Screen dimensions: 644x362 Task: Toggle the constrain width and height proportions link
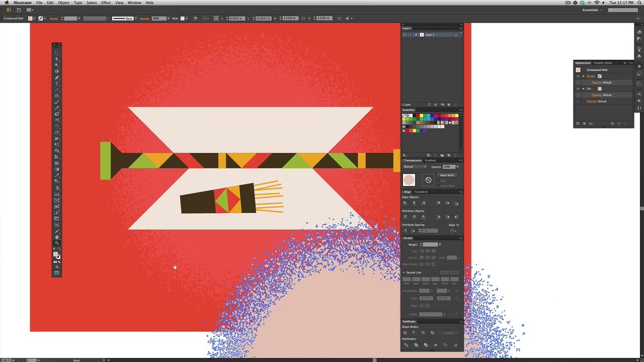click(x=303, y=19)
